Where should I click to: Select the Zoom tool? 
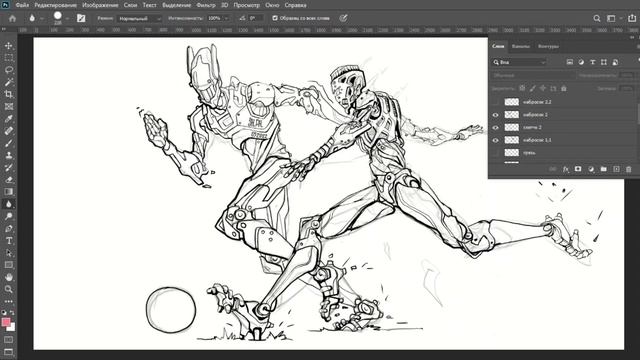tap(9, 289)
